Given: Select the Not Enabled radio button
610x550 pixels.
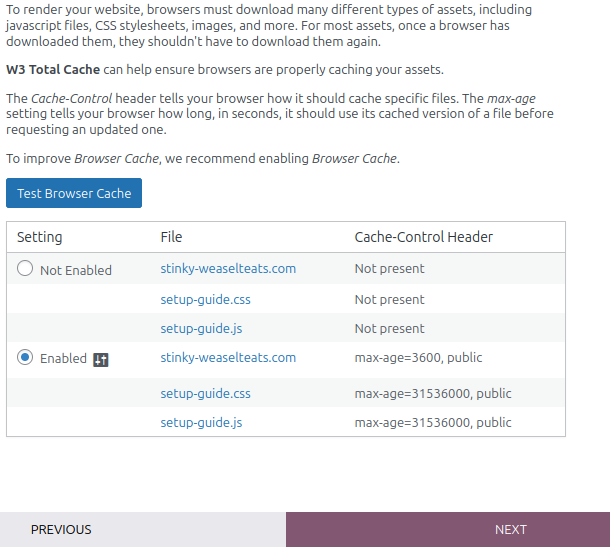Looking at the screenshot, I should tap(25, 268).
